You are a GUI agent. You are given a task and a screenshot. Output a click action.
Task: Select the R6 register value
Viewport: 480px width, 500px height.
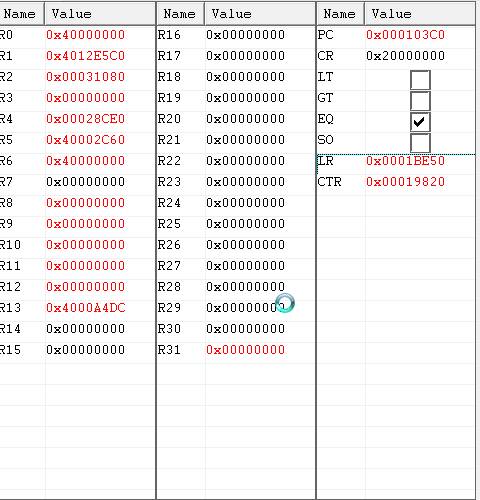(86, 161)
